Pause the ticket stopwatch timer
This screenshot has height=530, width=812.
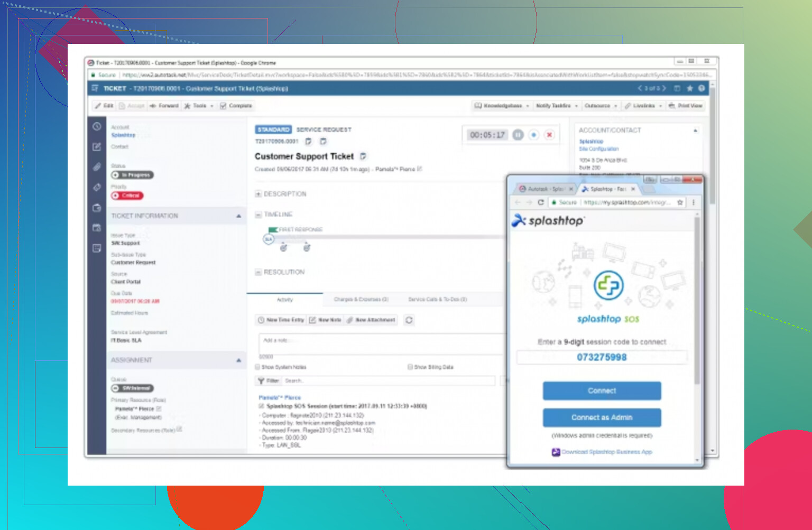coord(518,135)
